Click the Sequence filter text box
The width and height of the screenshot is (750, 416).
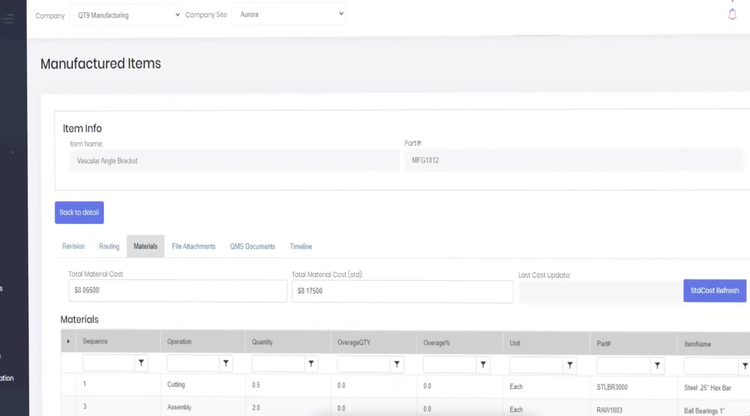coord(109,363)
